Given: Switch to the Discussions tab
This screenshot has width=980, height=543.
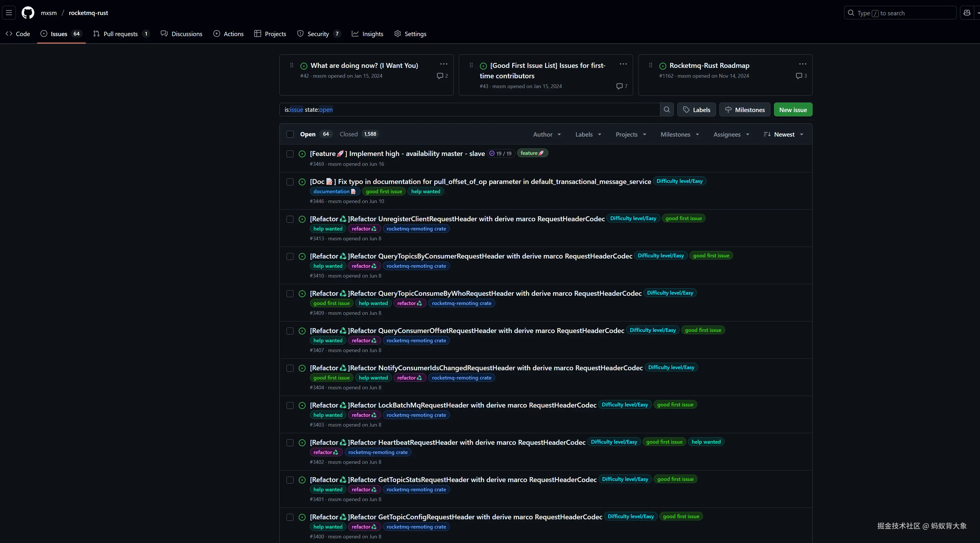Looking at the screenshot, I should [182, 34].
